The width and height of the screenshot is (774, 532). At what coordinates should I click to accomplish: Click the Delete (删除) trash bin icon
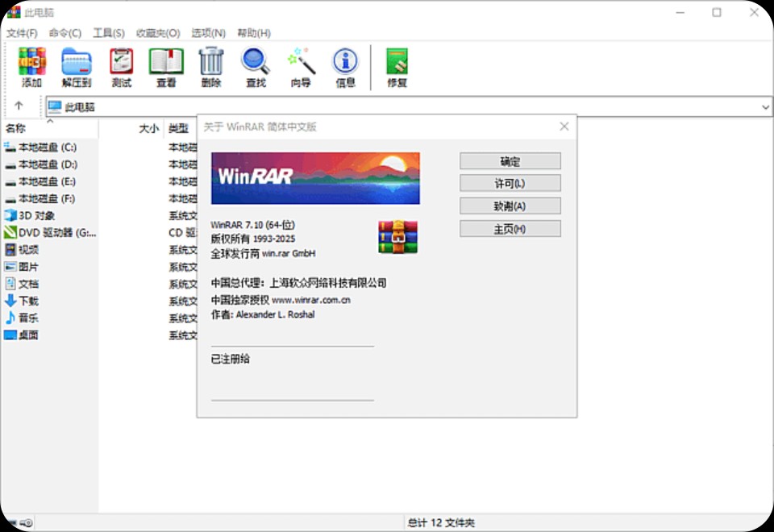pyautogui.click(x=211, y=62)
